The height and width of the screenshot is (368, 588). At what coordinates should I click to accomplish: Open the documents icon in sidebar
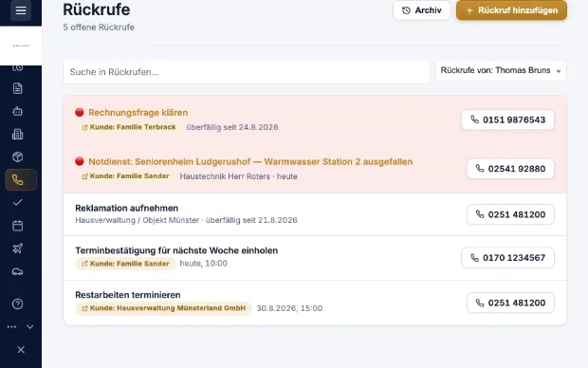pos(18,88)
